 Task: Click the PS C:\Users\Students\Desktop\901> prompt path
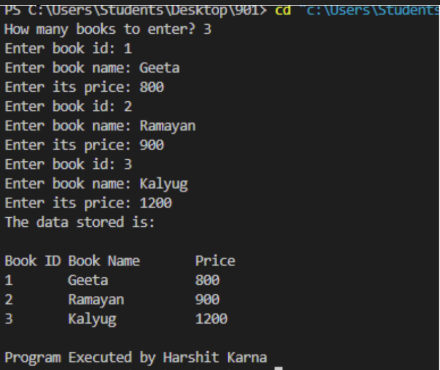pyautogui.click(x=136, y=10)
